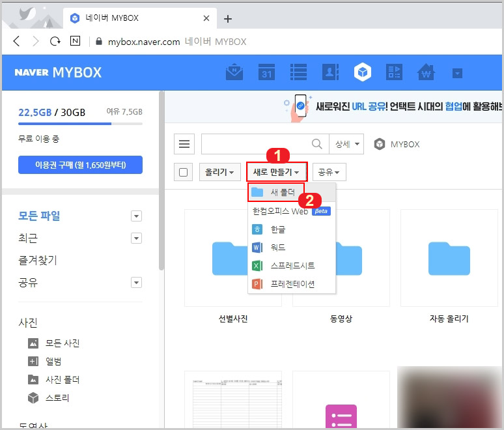This screenshot has height=430, width=504.
Task: Click the magnifier search icon
Action: (317, 144)
